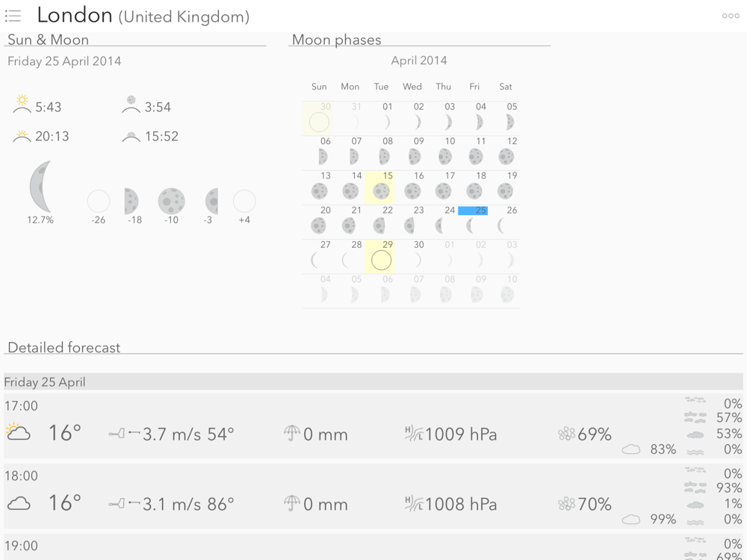Tap the sunset icon at 20:13
The width and height of the screenshot is (747, 560).
click(22, 136)
